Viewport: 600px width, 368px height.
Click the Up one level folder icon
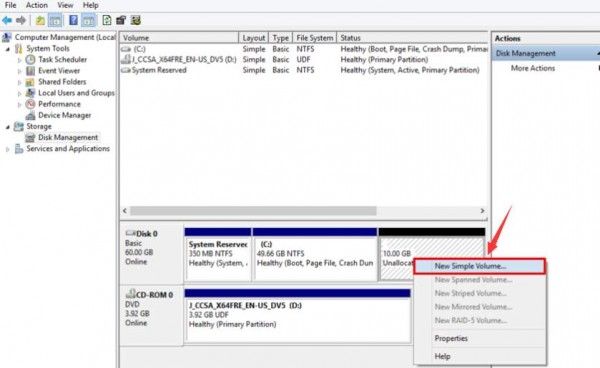[40, 20]
